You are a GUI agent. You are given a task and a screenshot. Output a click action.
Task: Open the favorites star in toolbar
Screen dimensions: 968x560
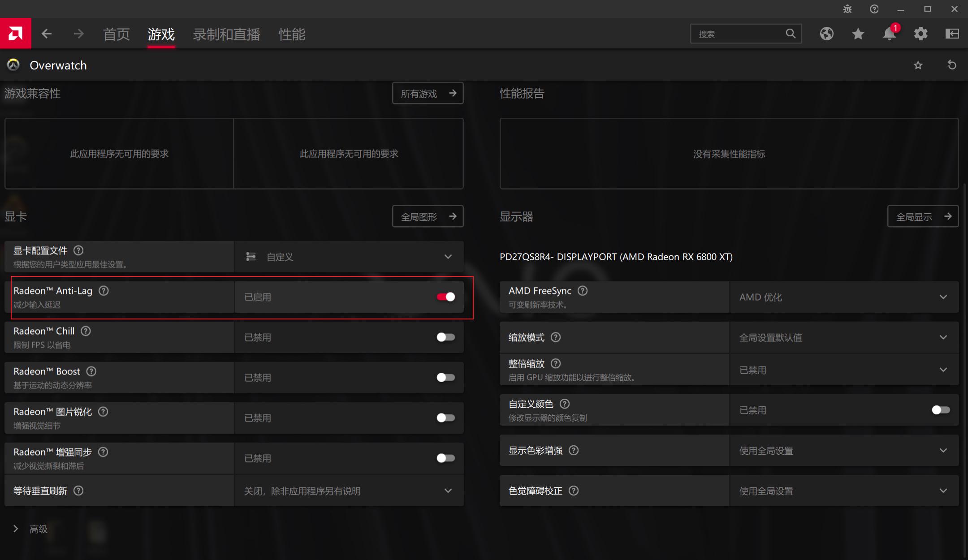pyautogui.click(x=858, y=34)
